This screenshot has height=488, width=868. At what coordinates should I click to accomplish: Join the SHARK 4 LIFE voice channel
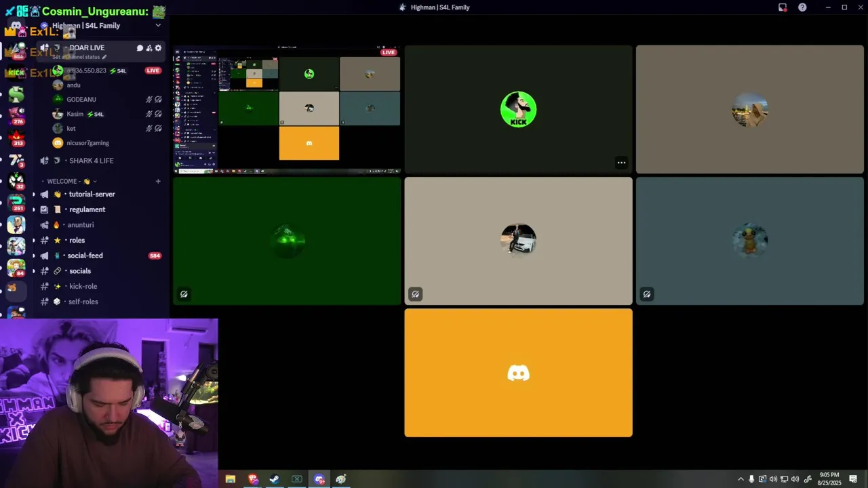(91, 161)
